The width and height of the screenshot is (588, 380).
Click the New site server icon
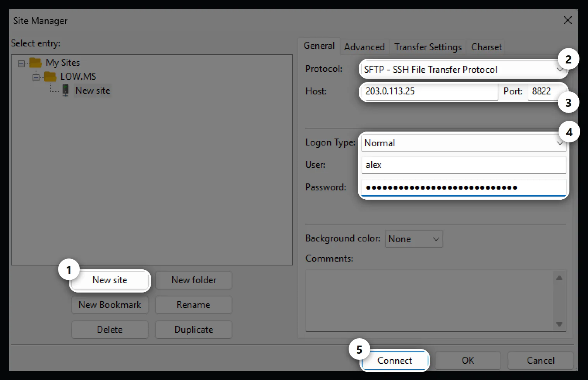(65, 91)
